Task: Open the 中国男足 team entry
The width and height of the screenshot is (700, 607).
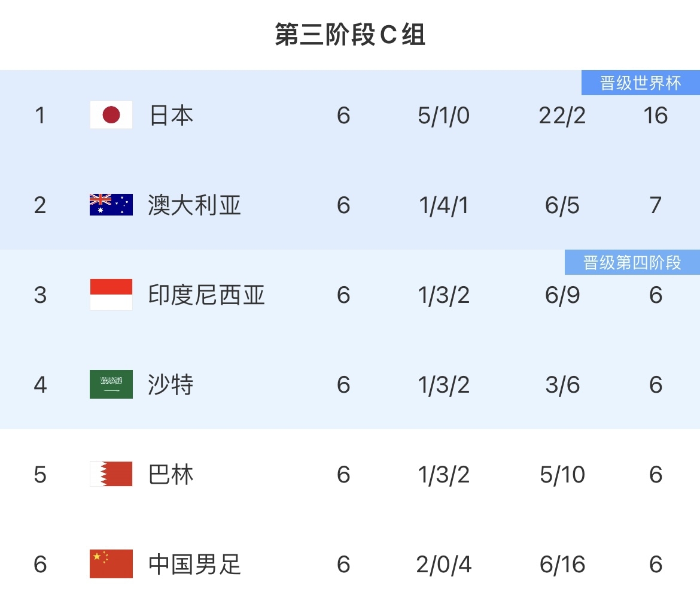Action: tap(194, 564)
